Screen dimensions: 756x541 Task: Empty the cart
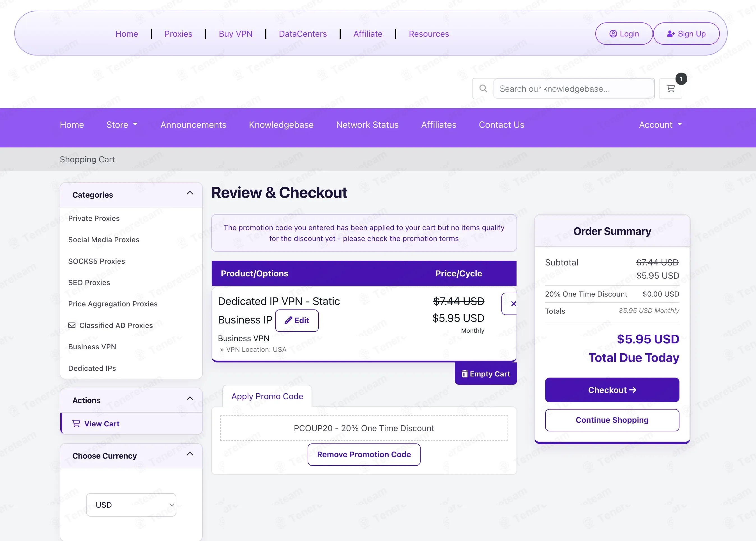(x=485, y=374)
